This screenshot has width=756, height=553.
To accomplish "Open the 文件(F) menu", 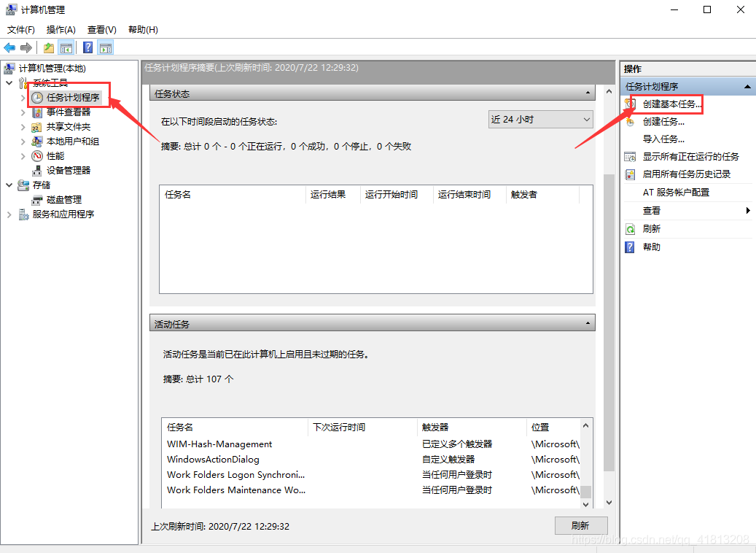I will (20, 29).
